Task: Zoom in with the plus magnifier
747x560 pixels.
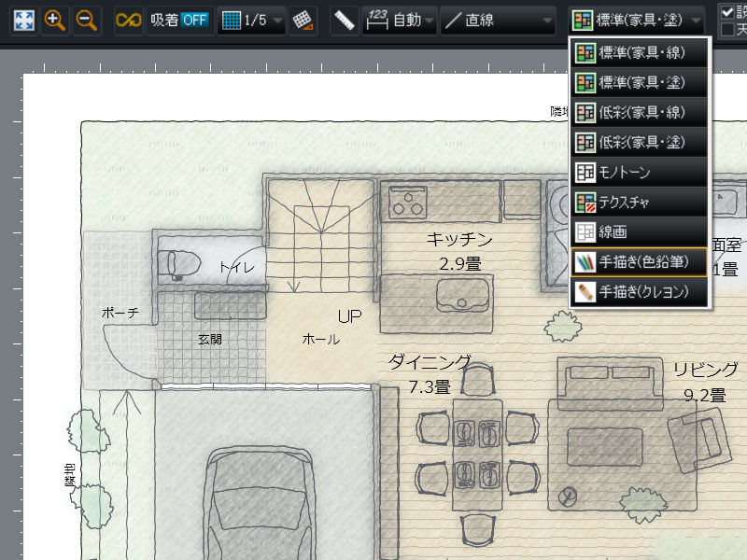Action: [56, 21]
